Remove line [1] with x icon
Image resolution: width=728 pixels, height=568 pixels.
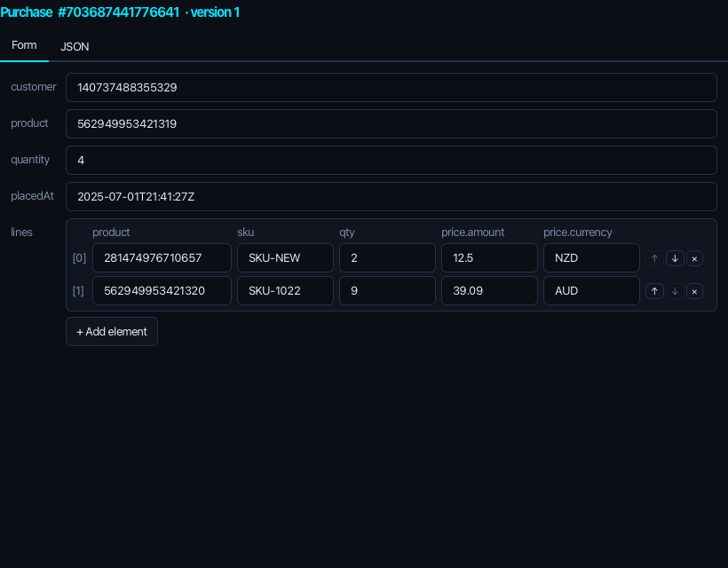click(694, 291)
